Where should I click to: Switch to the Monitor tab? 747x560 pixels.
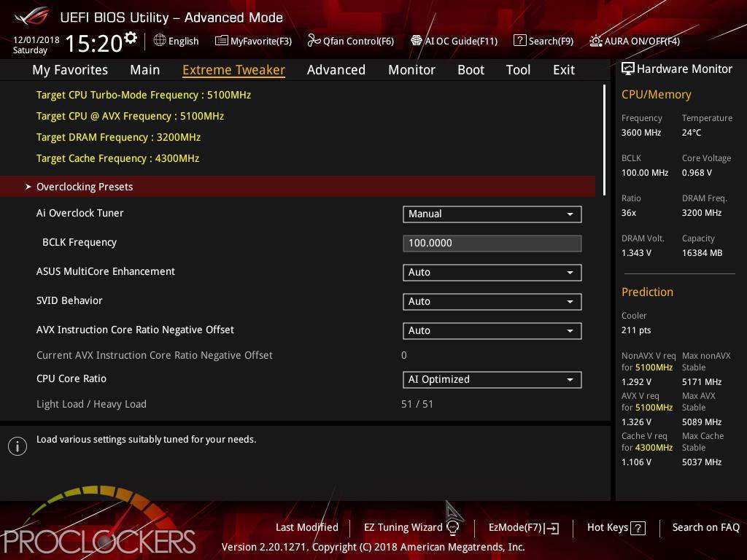click(411, 70)
